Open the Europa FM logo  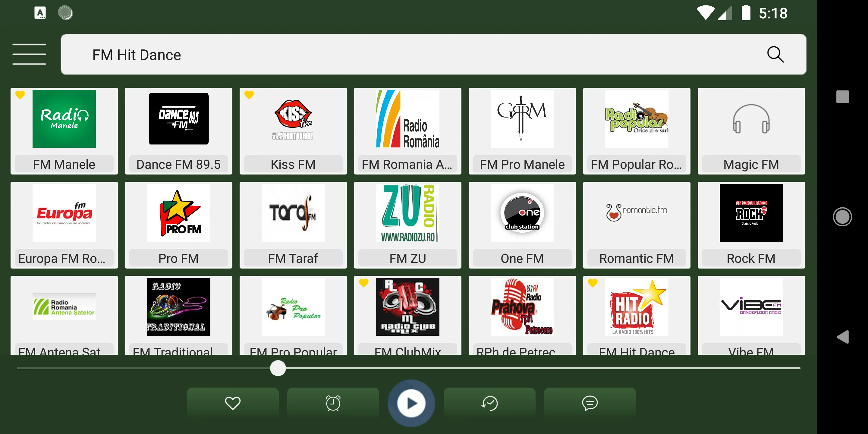point(64,212)
